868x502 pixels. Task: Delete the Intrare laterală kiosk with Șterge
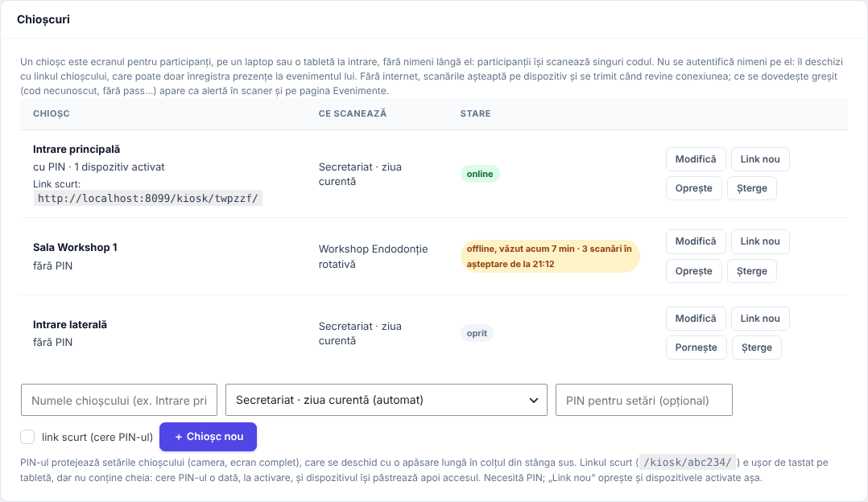[x=757, y=348]
